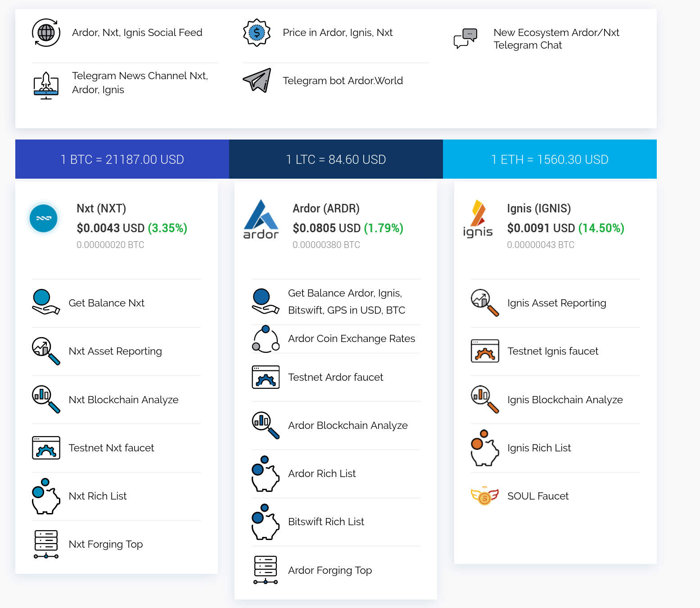The height and width of the screenshot is (608, 700).
Task: Open Nxt Asset Reporting
Action: tap(115, 351)
